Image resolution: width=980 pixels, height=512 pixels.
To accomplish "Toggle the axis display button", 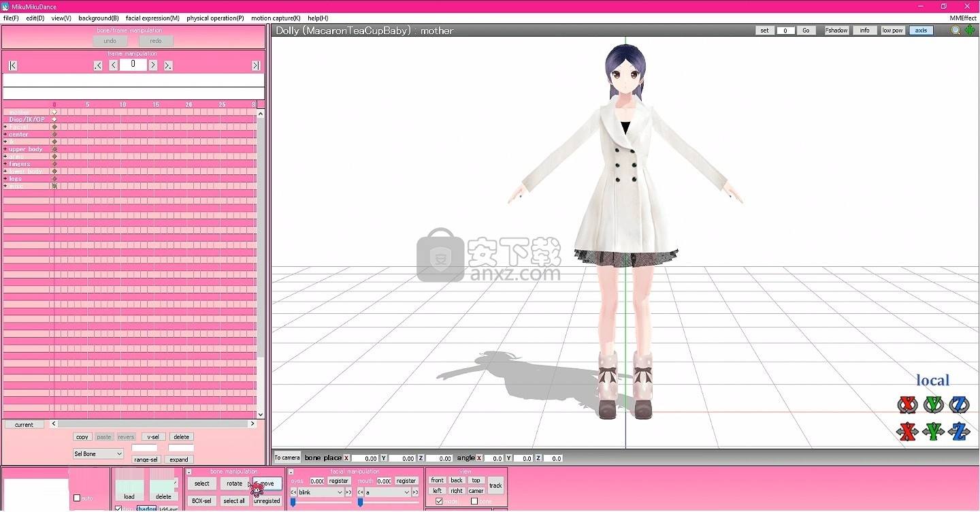I will click(921, 31).
